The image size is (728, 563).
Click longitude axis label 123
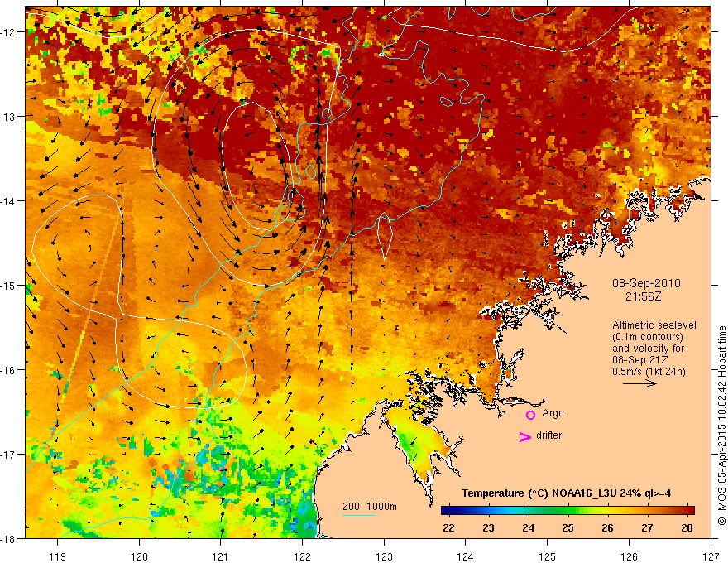tap(384, 556)
